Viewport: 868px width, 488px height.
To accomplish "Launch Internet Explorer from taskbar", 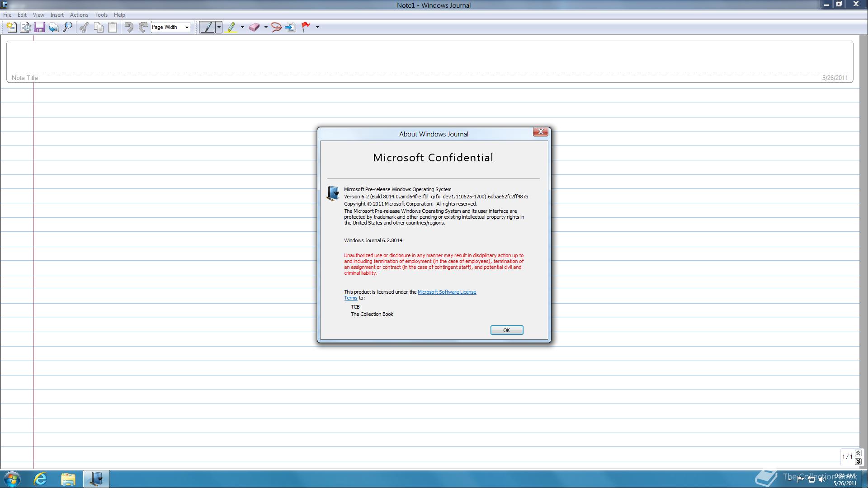I will click(40, 479).
